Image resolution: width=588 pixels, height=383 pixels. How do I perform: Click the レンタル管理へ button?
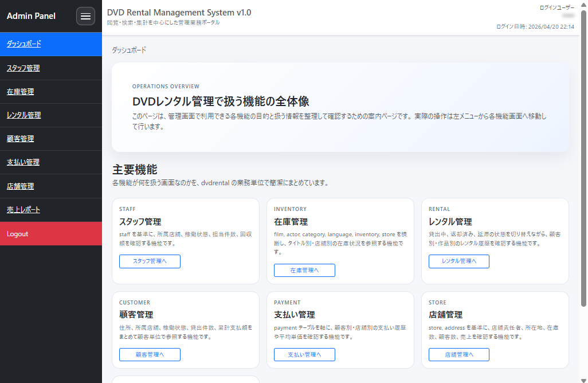pos(459,261)
